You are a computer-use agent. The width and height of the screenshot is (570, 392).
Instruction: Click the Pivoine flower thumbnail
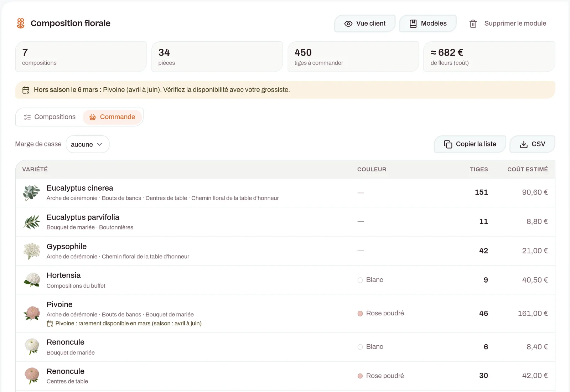click(32, 314)
